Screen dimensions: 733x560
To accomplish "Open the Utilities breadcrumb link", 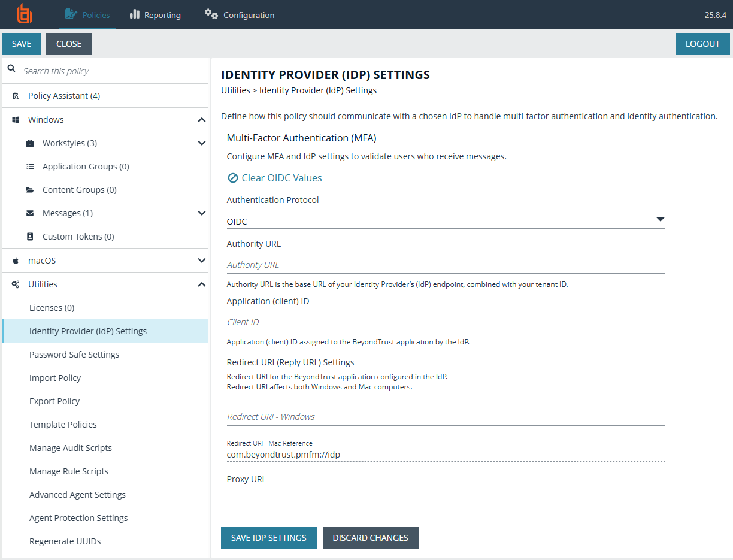I will (x=234, y=90).
